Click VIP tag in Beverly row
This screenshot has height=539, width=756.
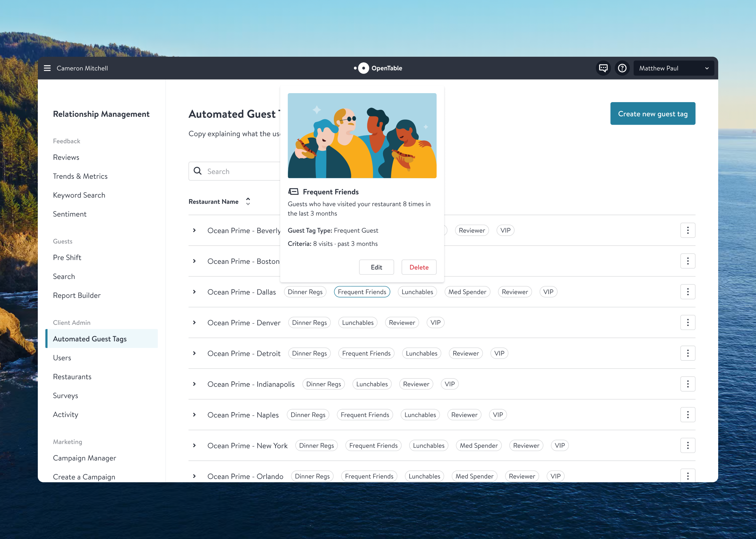coord(505,230)
